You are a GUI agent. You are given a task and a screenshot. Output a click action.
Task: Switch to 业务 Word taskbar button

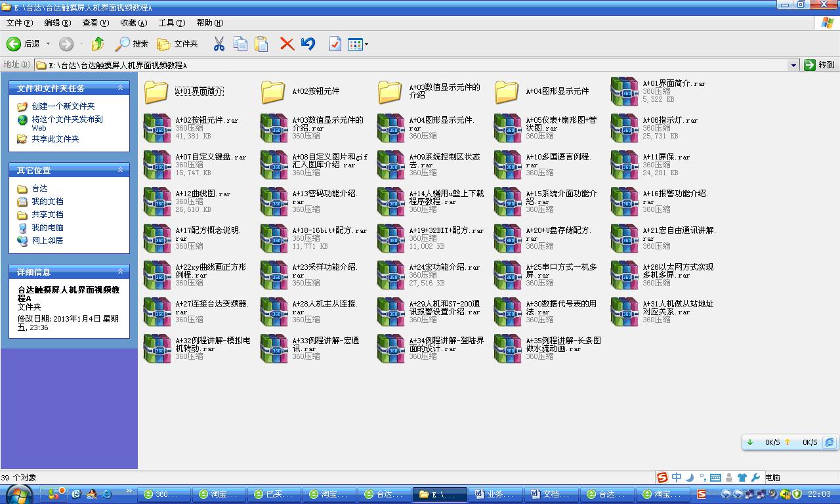click(x=495, y=494)
